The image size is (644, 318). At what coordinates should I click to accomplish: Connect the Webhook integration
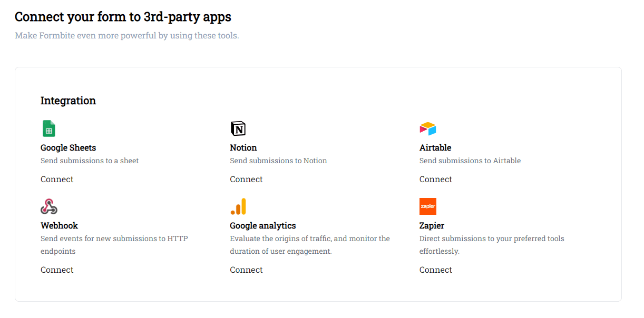[x=57, y=270]
